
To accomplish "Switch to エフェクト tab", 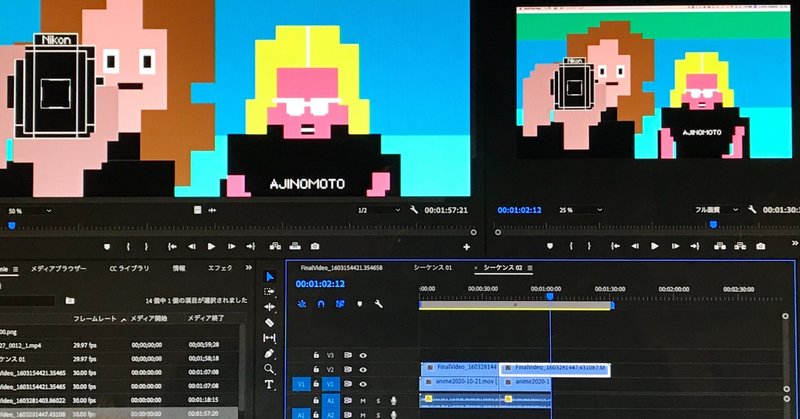I will 220,268.
